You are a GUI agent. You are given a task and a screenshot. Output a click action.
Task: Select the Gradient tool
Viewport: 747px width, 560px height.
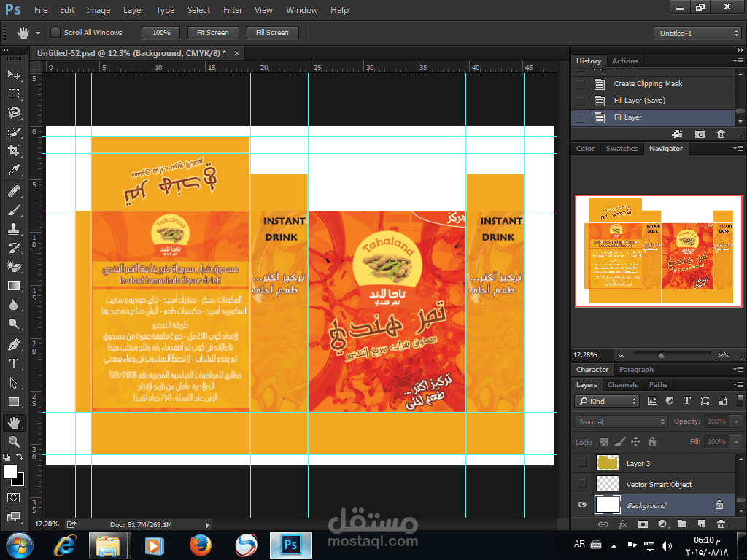(x=14, y=286)
